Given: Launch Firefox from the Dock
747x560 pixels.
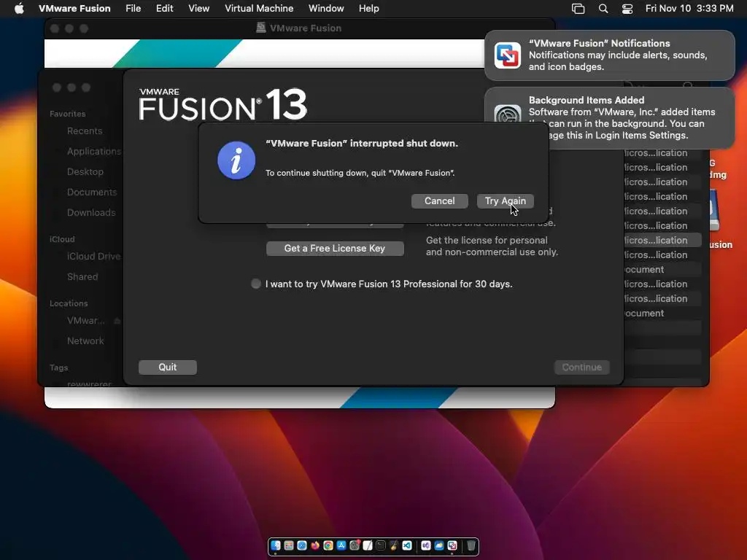Looking at the screenshot, I should 315,545.
